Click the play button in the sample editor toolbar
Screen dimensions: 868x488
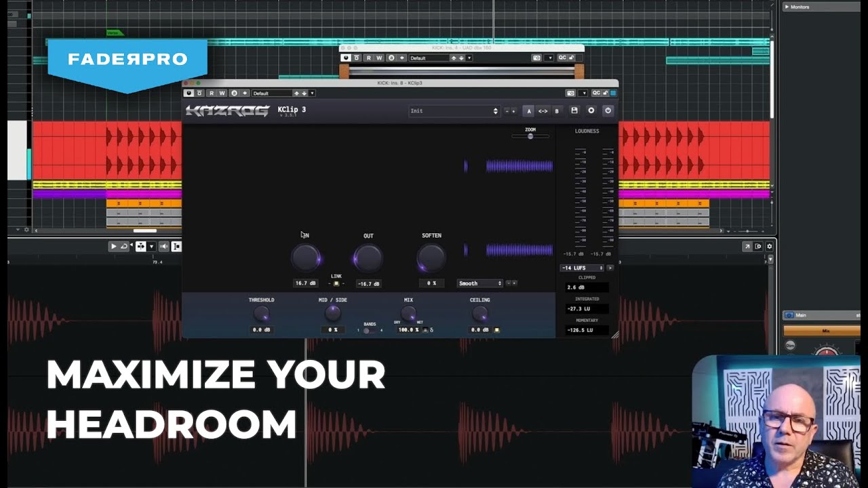click(113, 247)
